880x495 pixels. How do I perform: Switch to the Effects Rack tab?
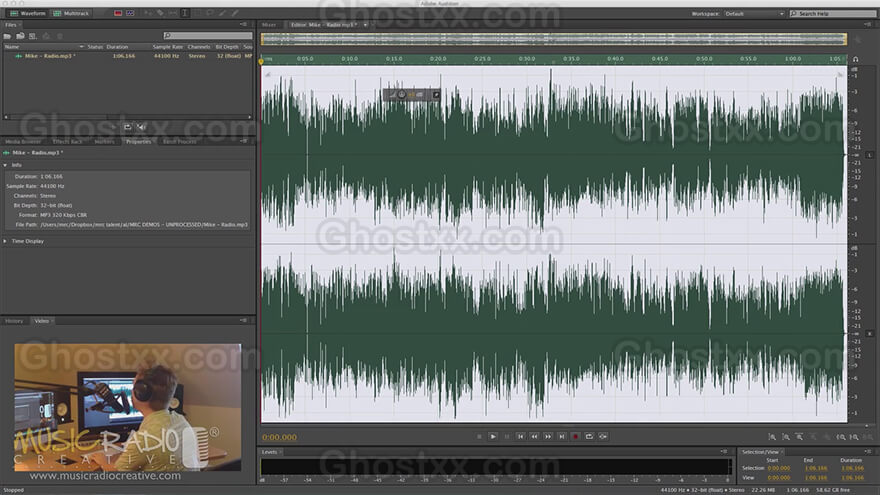(x=67, y=141)
